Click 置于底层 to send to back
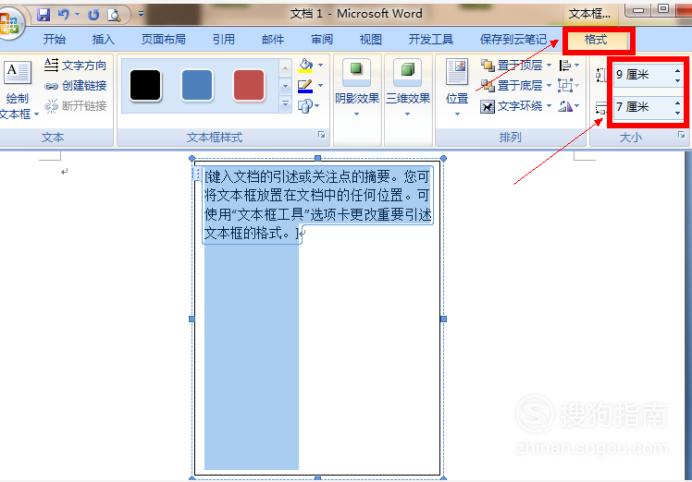The width and height of the screenshot is (692, 482). 512,85
